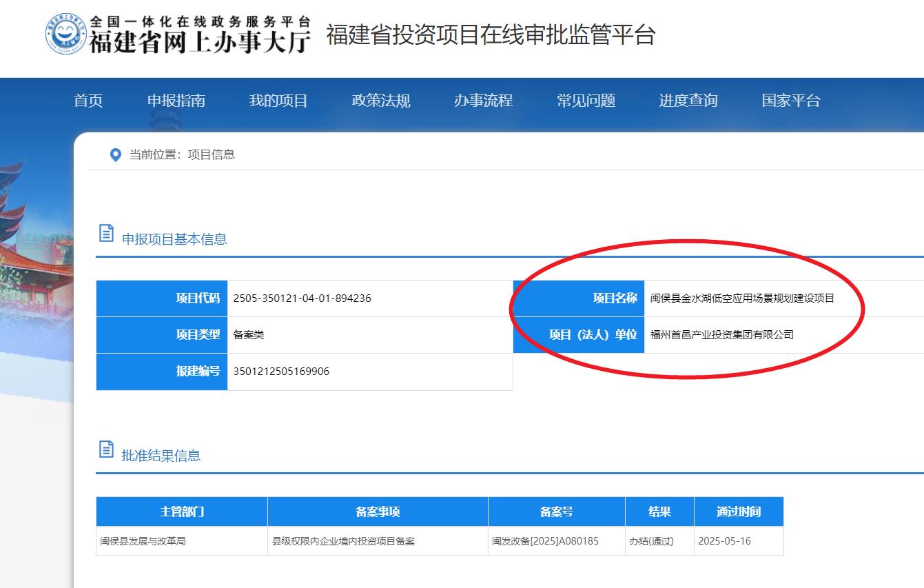The height and width of the screenshot is (588, 924).
Task: Click the document icon next to 批准结果信息
Action: (106, 449)
